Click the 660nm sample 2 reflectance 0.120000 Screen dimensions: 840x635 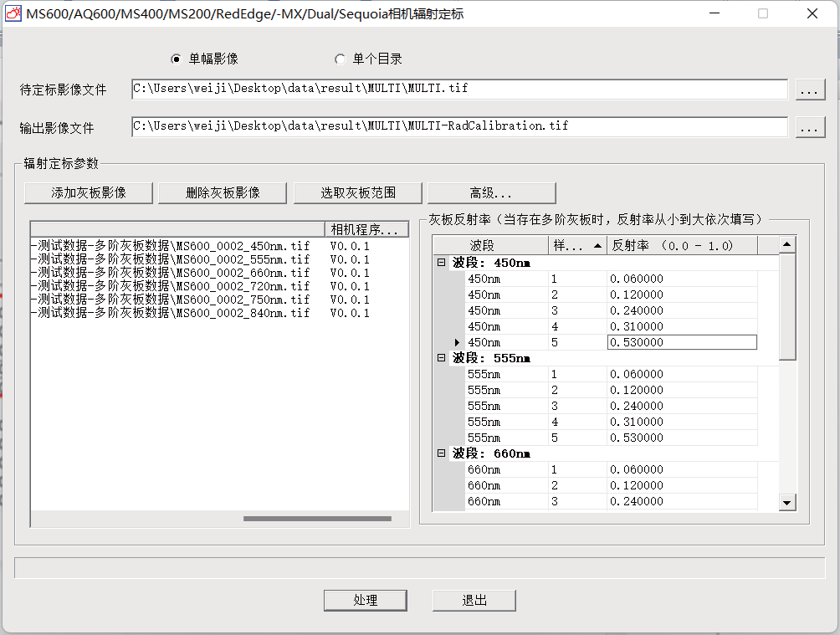pos(682,485)
